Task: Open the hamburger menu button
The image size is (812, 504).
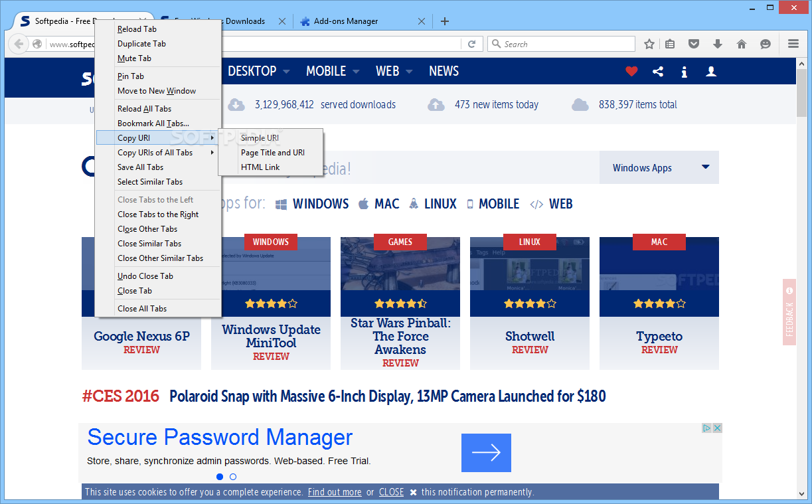Action: [793, 44]
